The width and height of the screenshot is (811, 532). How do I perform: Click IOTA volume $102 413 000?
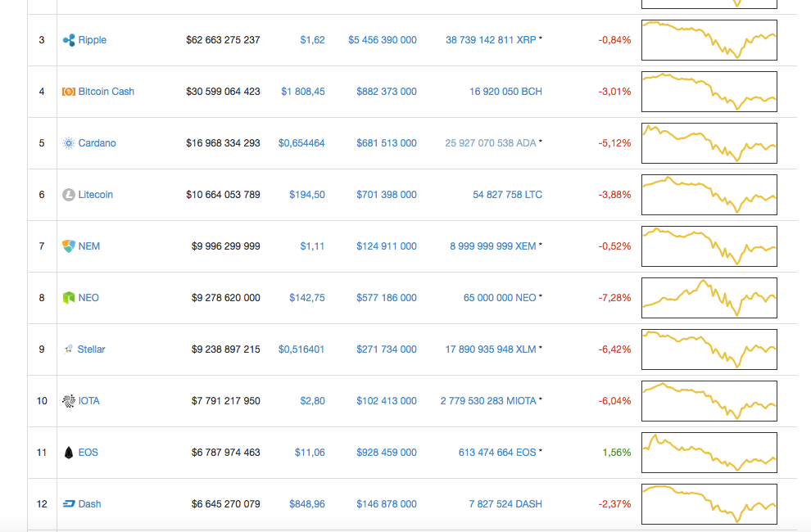tap(387, 401)
